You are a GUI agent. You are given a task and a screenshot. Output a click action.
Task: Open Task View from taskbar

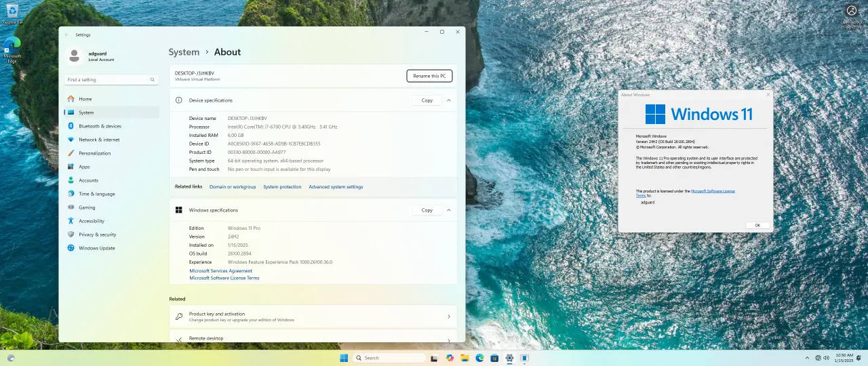[435, 358]
